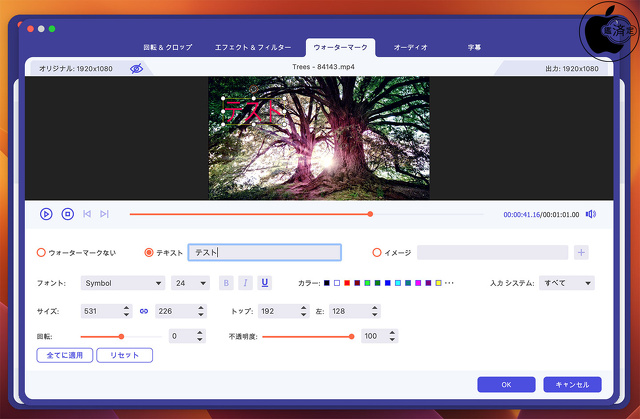
Task: Open the Symbol font dropdown
Action: (123, 283)
